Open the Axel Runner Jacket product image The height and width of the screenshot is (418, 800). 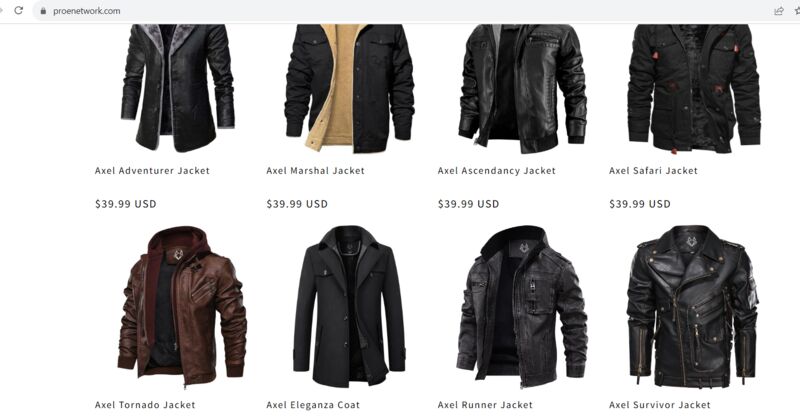click(x=522, y=306)
